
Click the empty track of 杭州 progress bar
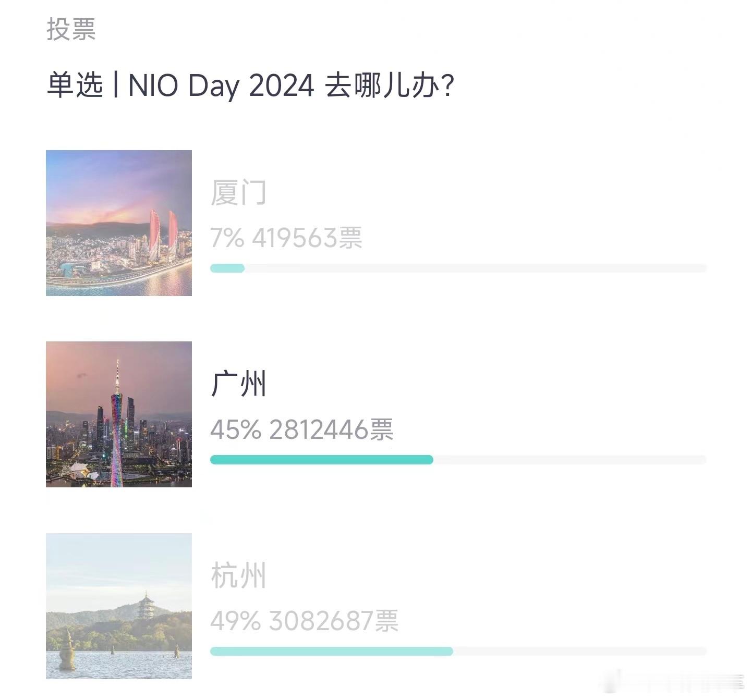580,651
